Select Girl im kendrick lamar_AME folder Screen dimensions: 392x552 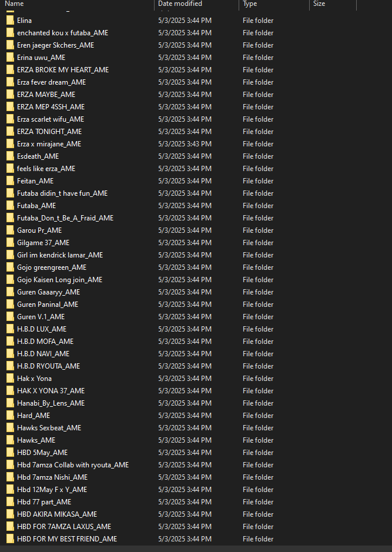coord(60,255)
